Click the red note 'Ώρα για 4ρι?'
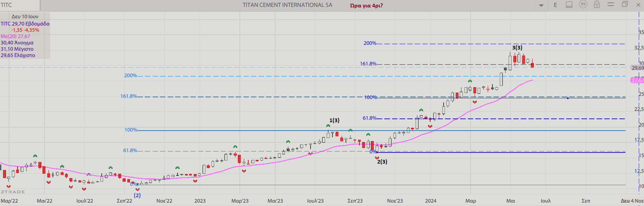 coord(366,5)
